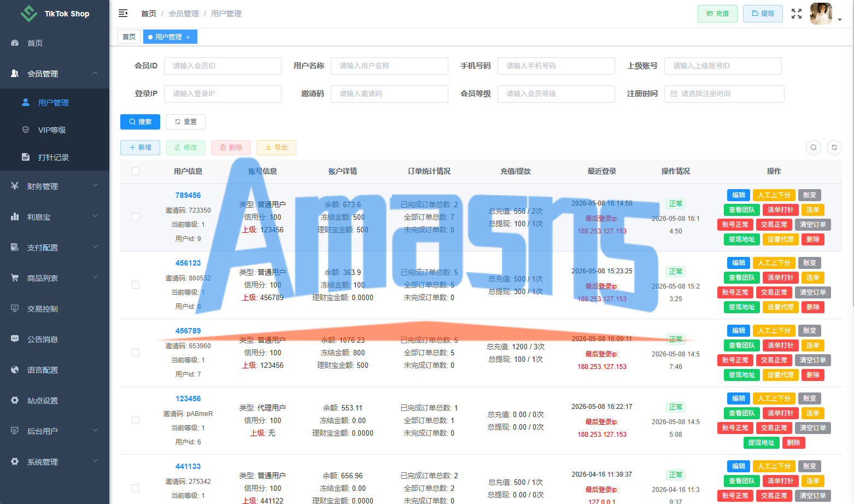Close the 用户管理 tab
Viewport: 854px width, 504px height.
(x=188, y=37)
